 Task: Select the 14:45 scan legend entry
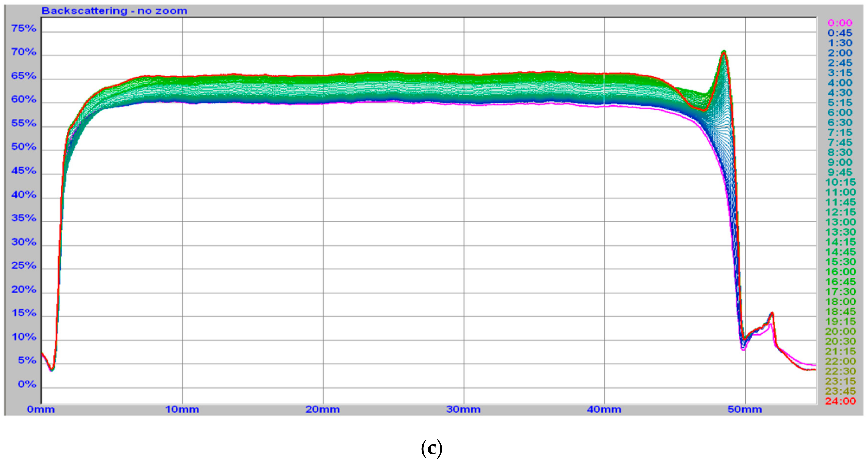840,252
